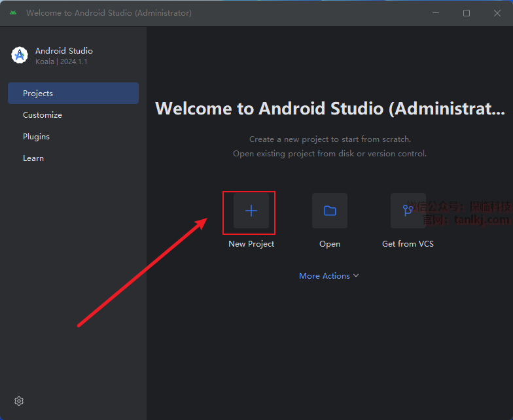Click the Open text label

[x=330, y=244]
